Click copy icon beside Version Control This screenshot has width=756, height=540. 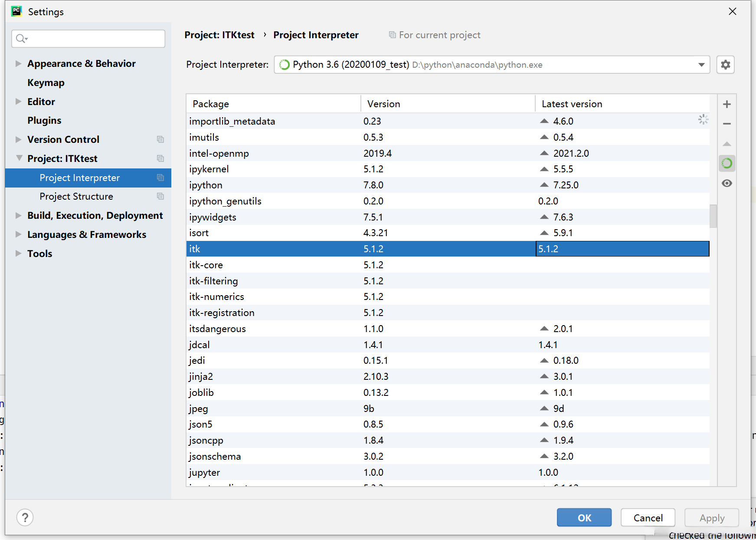coord(160,139)
